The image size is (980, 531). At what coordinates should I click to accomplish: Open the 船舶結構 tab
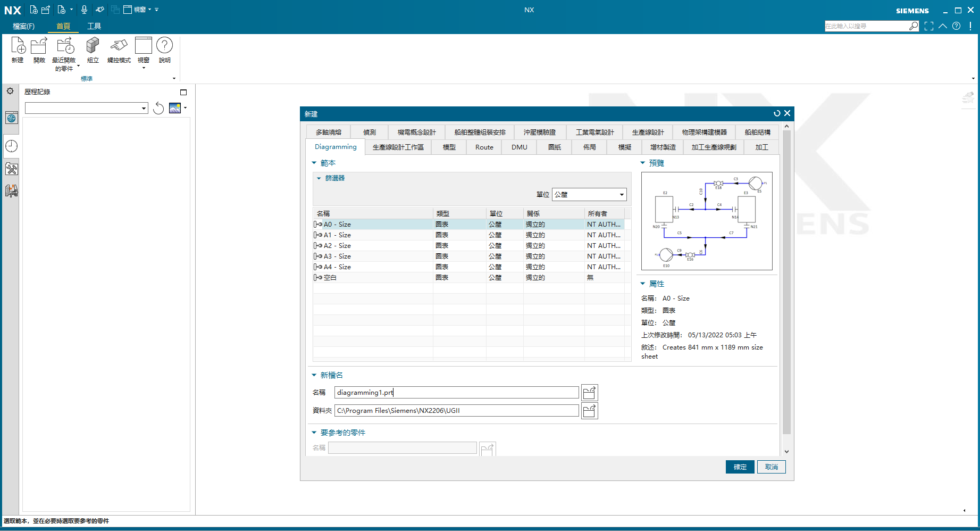point(757,132)
